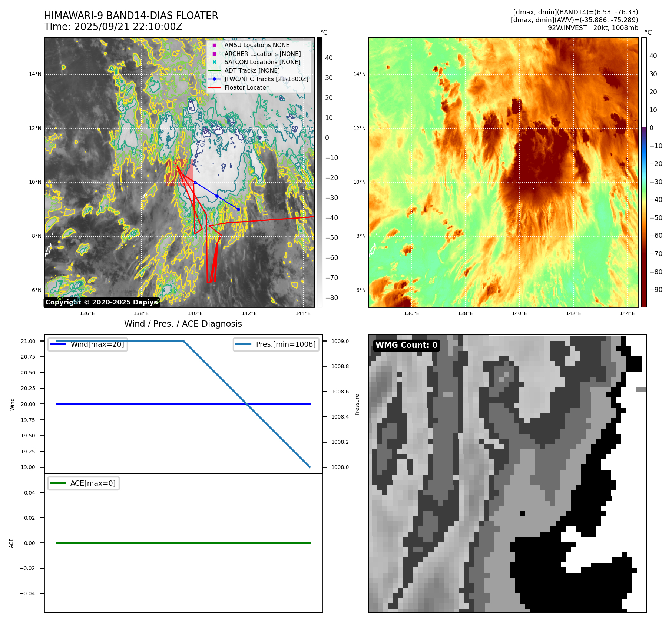Image resolution: width=672 pixels, height=626 pixels.
Task: Click the Floater Locater legend label
Action: [246, 88]
